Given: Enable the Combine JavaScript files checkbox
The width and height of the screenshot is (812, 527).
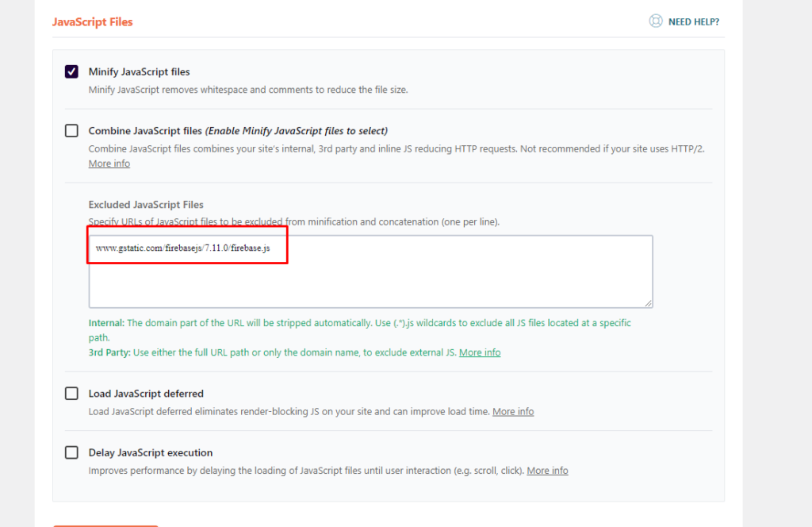Looking at the screenshot, I should [71, 131].
